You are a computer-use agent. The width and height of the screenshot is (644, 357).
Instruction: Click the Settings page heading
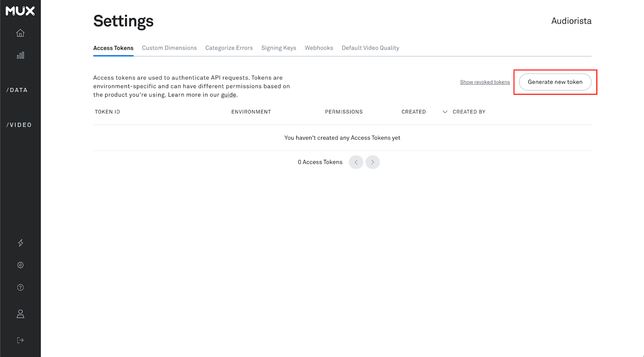point(123,21)
